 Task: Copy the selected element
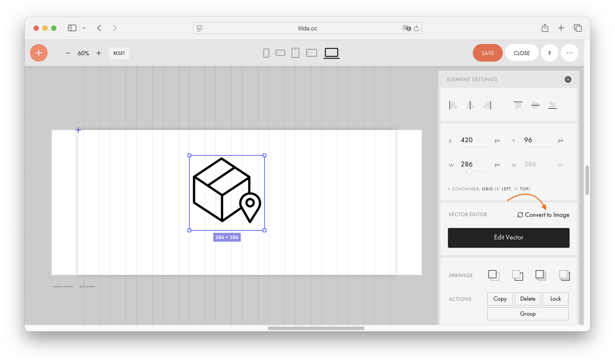(x=500, y=299)
